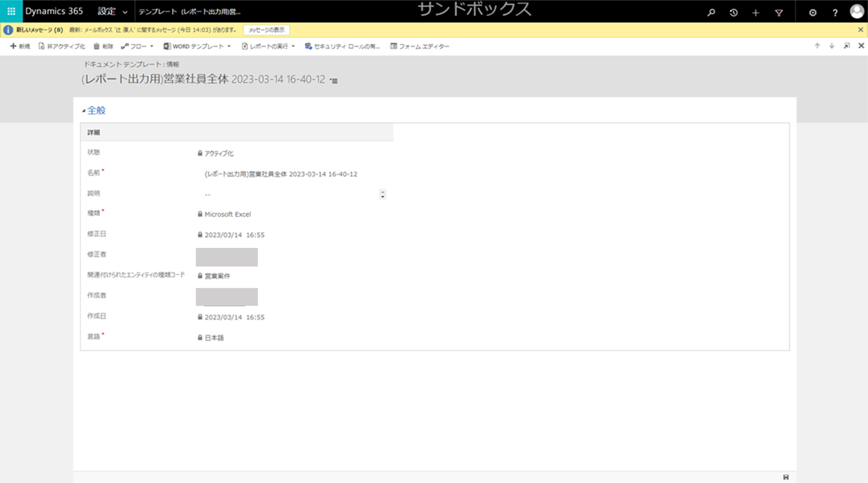Screen dimensions: 868x483
Task: Click the 営業案件 entity value
Action: 217,276
